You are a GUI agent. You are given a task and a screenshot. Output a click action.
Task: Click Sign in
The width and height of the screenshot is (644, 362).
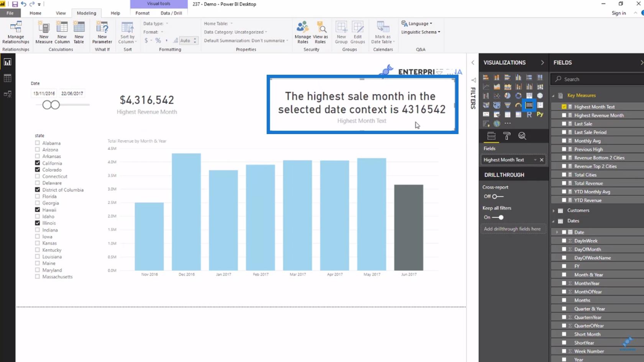point(619,13)
